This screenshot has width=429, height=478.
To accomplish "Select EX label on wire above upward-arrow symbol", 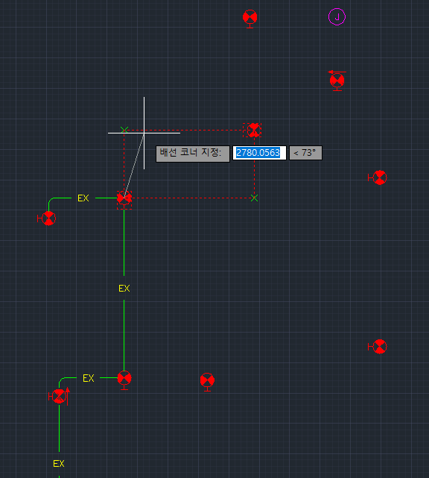I will (88, 378).
